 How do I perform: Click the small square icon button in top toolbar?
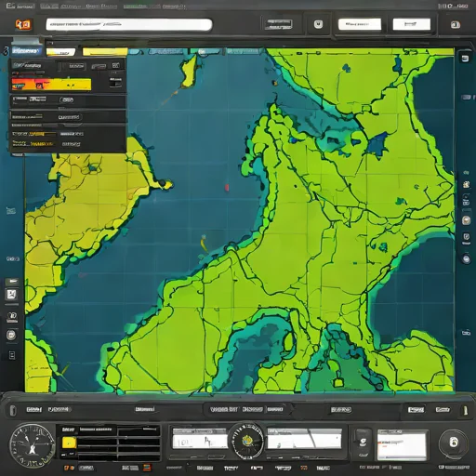(x=318, y=24)
